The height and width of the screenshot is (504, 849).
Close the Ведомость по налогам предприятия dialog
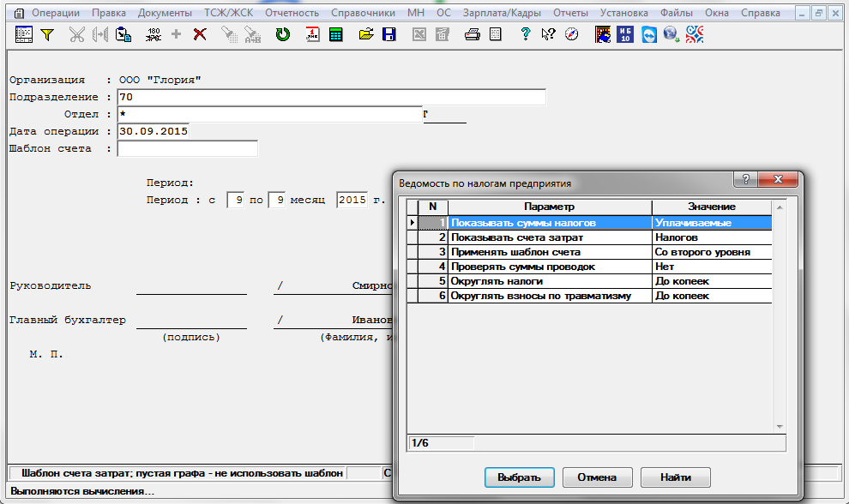point(778,179)
